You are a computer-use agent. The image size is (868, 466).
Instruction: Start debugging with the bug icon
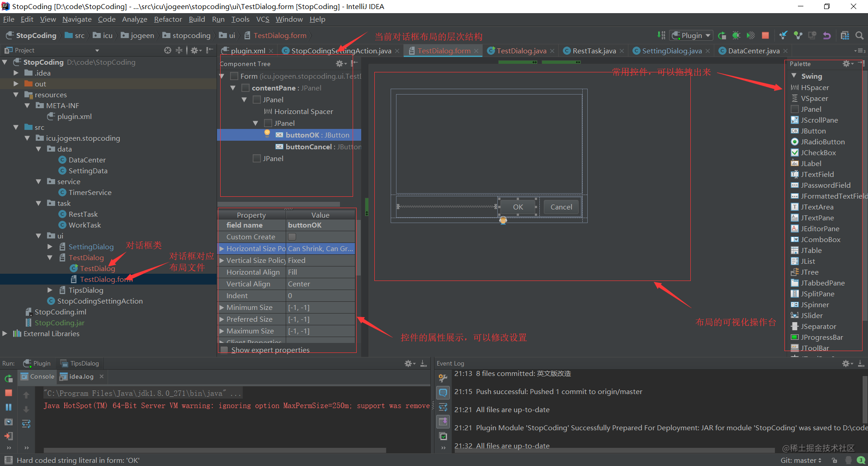point(736,35)
